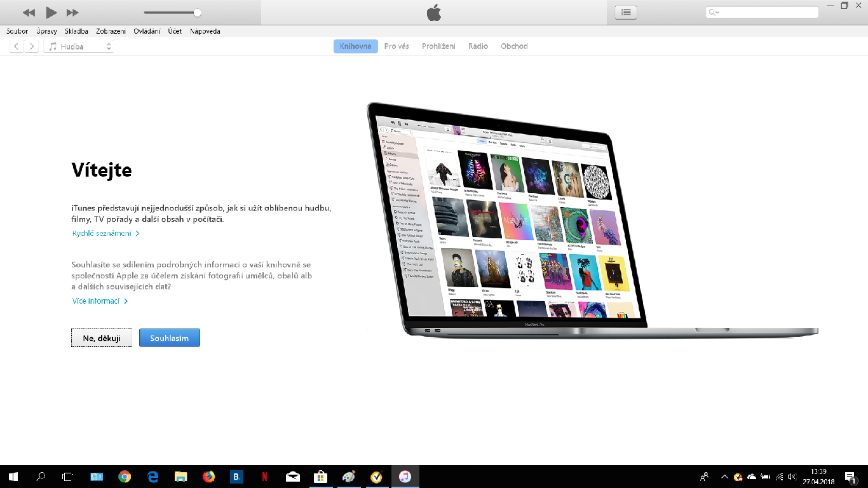Check the battery status tray icon
Viewport: 868px width, 488px height.
[765, 477]
